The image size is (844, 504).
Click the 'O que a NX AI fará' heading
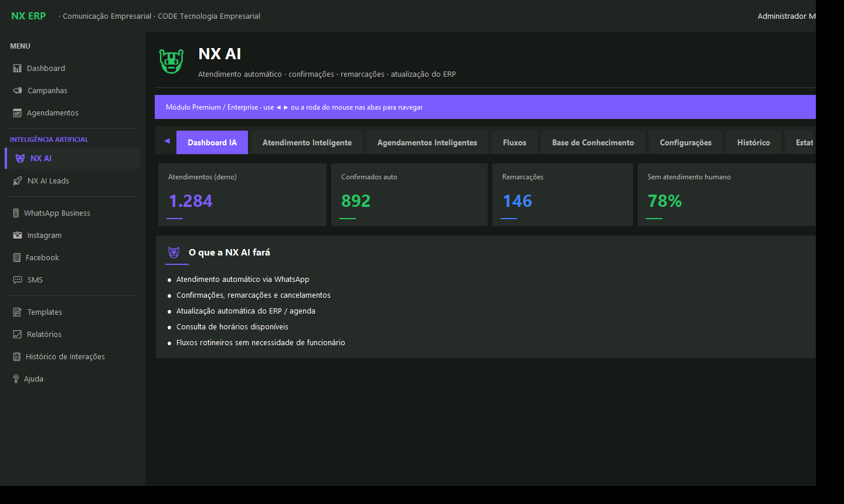[229, 253]
